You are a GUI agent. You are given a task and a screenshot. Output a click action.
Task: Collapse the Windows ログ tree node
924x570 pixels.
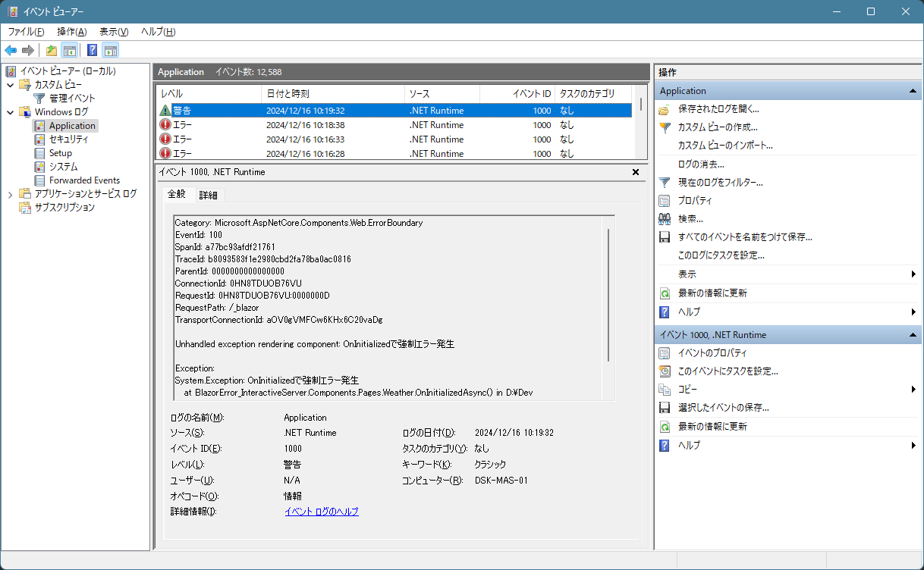point(11,112)
